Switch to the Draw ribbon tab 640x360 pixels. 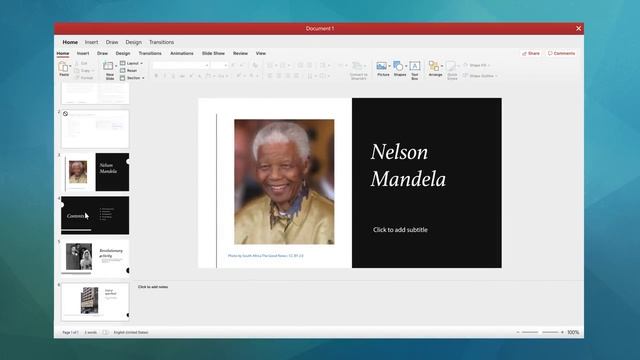(x=102, y=53)
